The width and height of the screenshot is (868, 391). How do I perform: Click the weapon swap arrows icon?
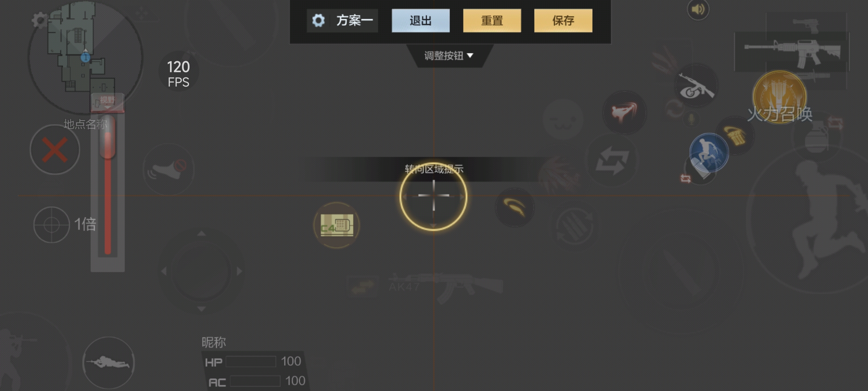(612, 160)
